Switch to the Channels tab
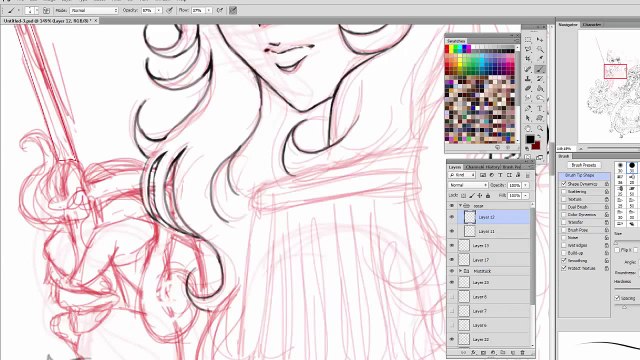Screen dimensions: 640x360 click(474, 167)
